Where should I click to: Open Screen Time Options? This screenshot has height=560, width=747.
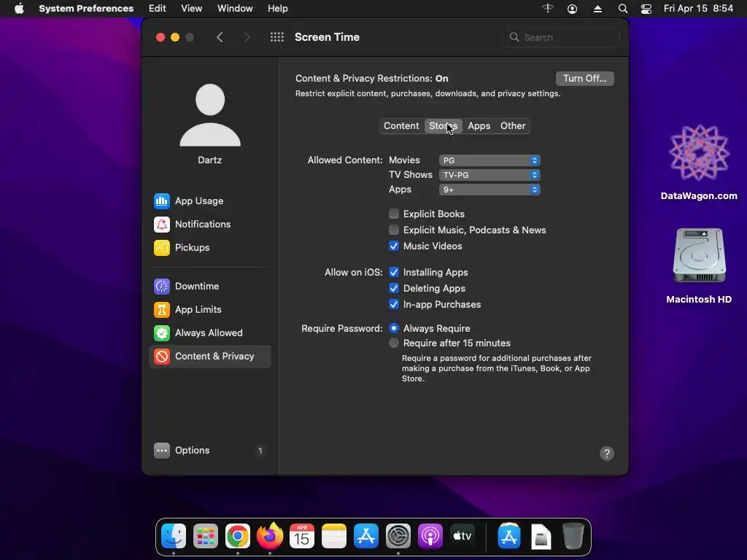(182, 451)
